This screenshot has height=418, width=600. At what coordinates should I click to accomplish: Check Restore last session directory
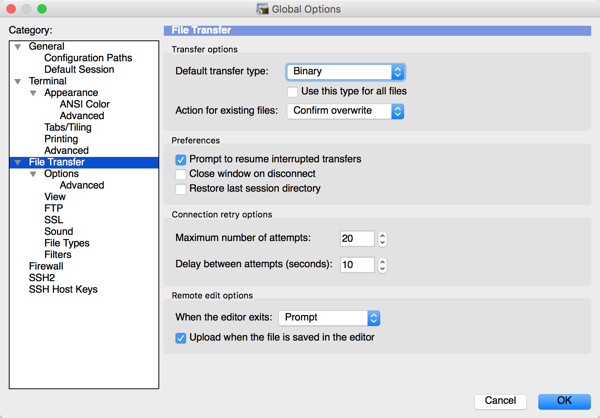click(181, 189)
